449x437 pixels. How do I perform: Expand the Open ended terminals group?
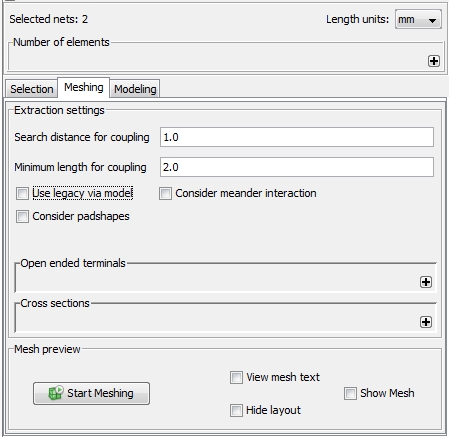pyautogui.click(x=426, y=282)
